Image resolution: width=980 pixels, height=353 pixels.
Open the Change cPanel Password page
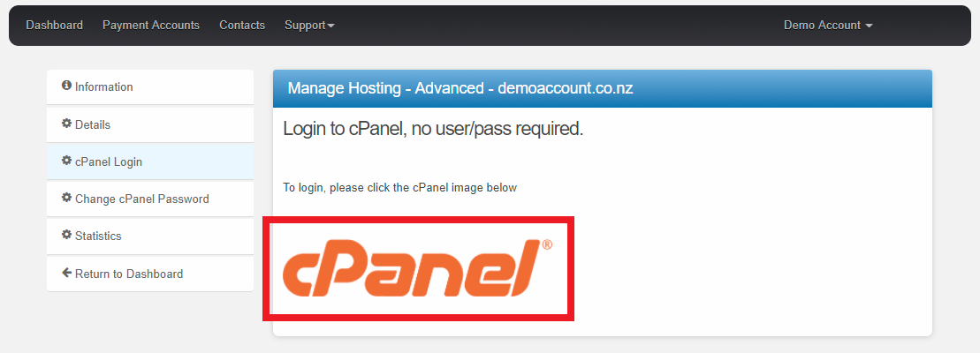(142, 199)
